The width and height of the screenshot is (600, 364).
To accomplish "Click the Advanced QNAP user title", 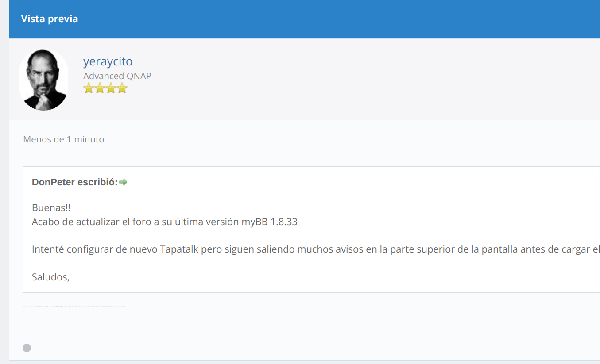I will (117, 76).
